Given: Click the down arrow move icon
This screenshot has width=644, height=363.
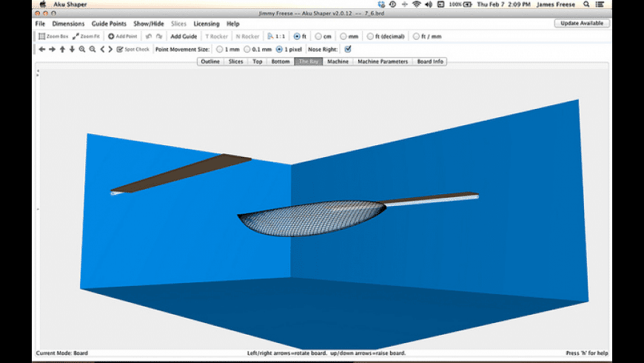Looking at the screenshot, I should tap(72, 50).
